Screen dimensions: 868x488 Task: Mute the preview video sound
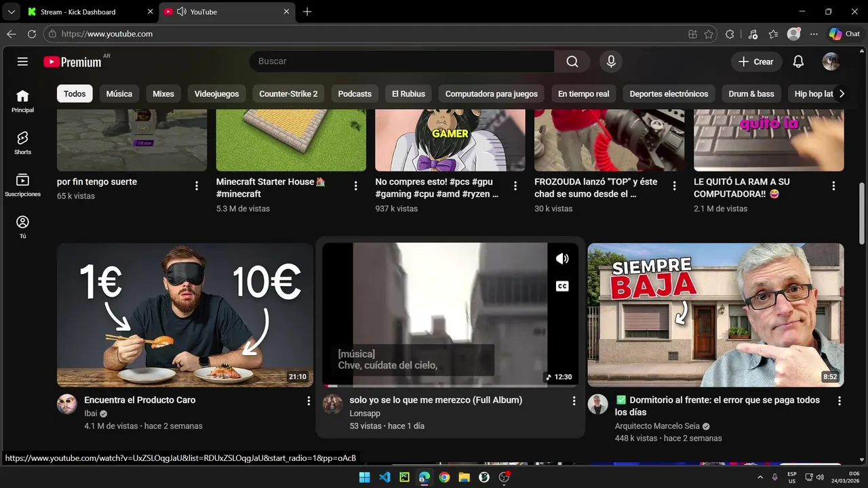pos(562,258)
